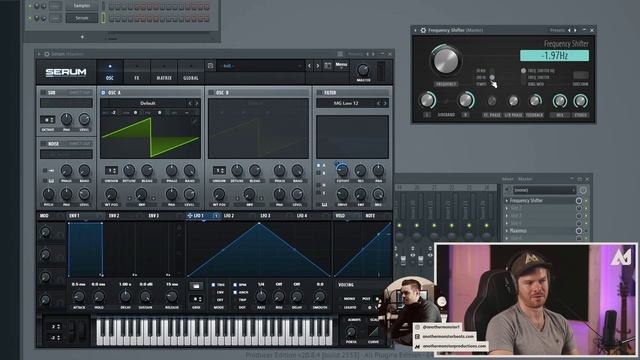This screenshot has height=360, width=640.
Task: Click the PORTA knob in Serum
Action: point(351,332)
